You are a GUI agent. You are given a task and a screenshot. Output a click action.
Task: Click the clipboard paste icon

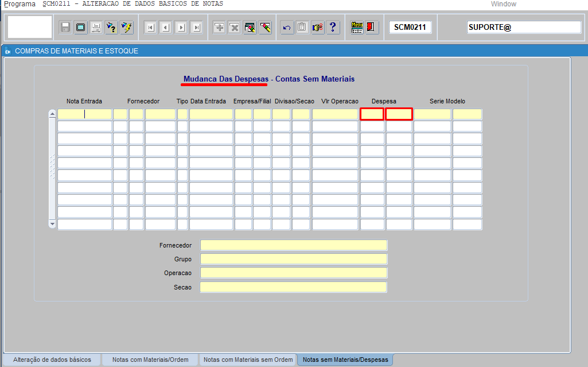302,28
